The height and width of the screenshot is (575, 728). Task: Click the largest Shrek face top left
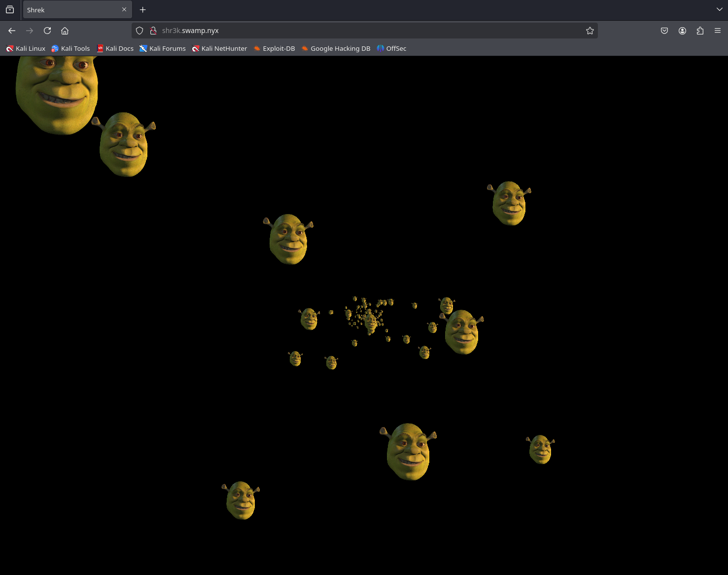[x=57, y=94]
